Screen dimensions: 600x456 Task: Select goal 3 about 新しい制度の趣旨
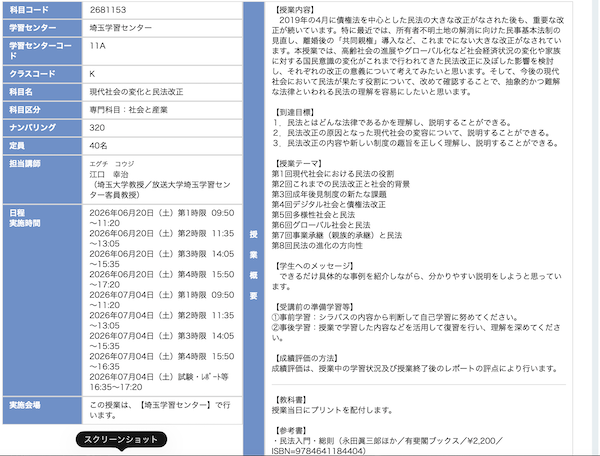pyautogui.click(x=416, y=143)
